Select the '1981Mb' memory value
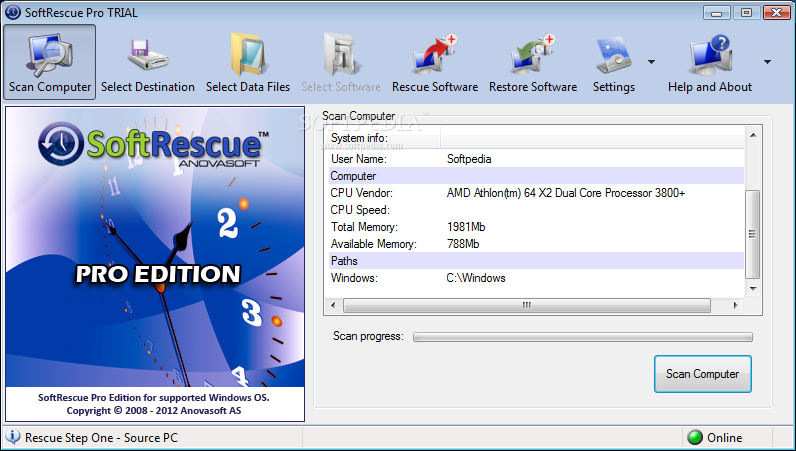The width and height of the screenshot is (796, 451). [x=466, y=227]
